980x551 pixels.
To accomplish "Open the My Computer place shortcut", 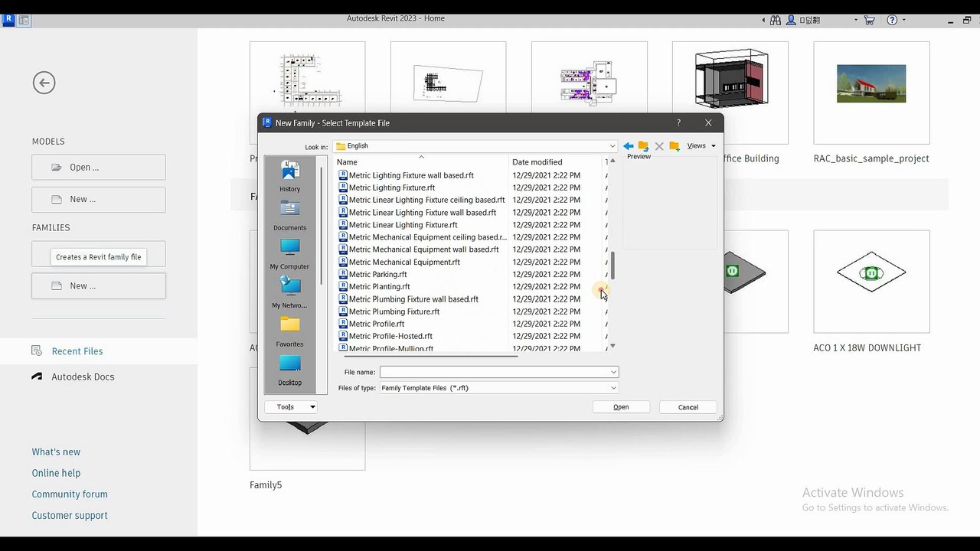I will (x=289, y=255).
